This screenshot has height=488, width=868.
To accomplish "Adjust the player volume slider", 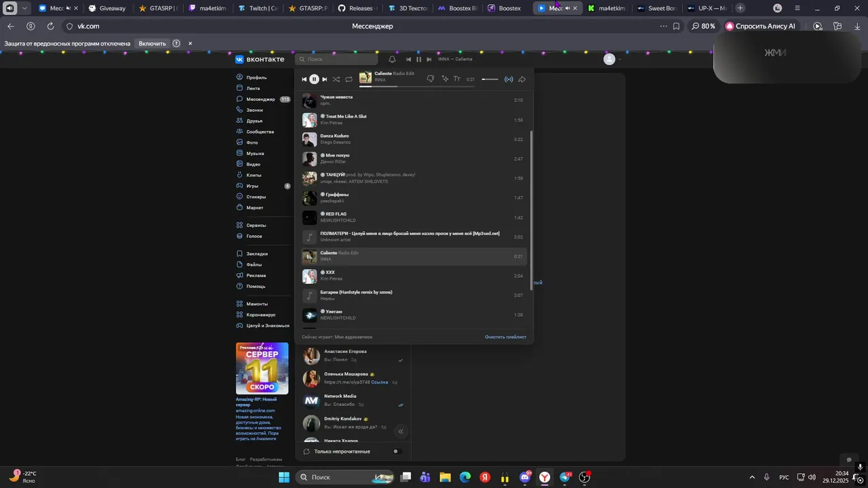I will pyautogui.click(x=490, y=79).
